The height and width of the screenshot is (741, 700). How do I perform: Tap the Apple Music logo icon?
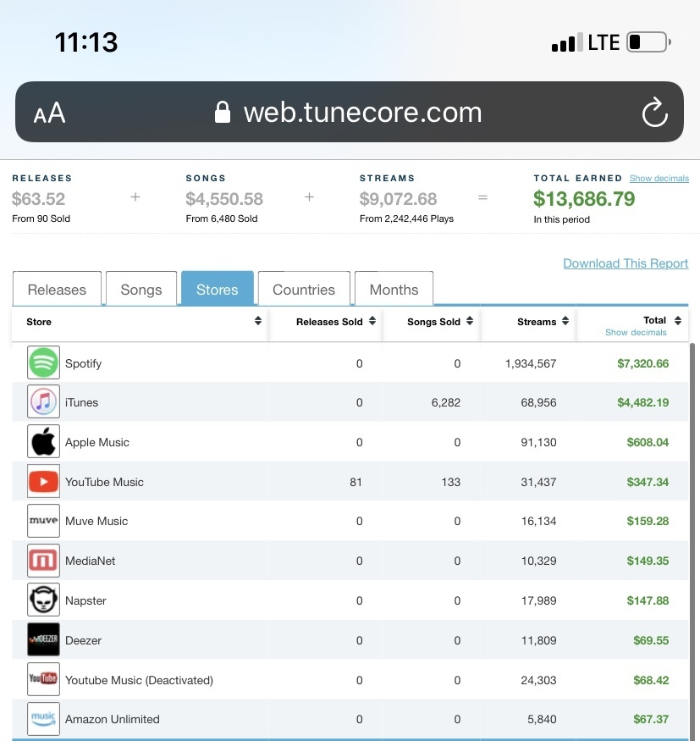(43, 441)
